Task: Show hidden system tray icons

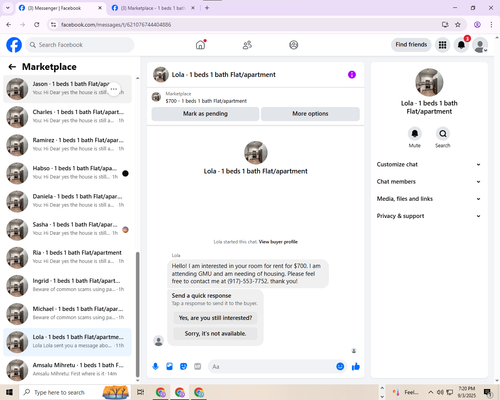Action: point(431,392)
